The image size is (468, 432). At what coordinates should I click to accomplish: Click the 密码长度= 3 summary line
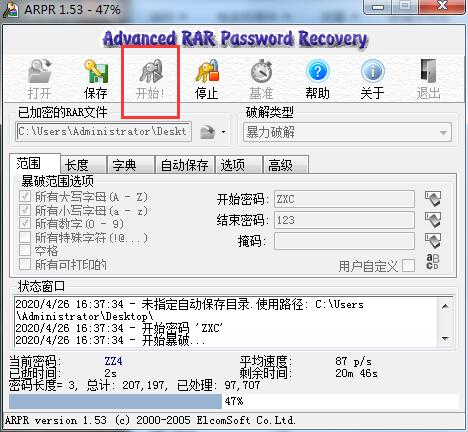[x=134, y=385]
